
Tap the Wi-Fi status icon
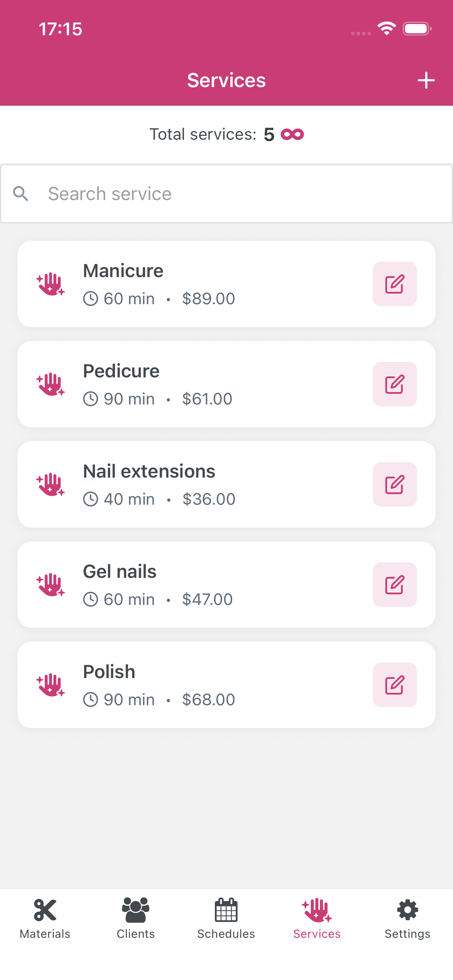pos(386,29)
